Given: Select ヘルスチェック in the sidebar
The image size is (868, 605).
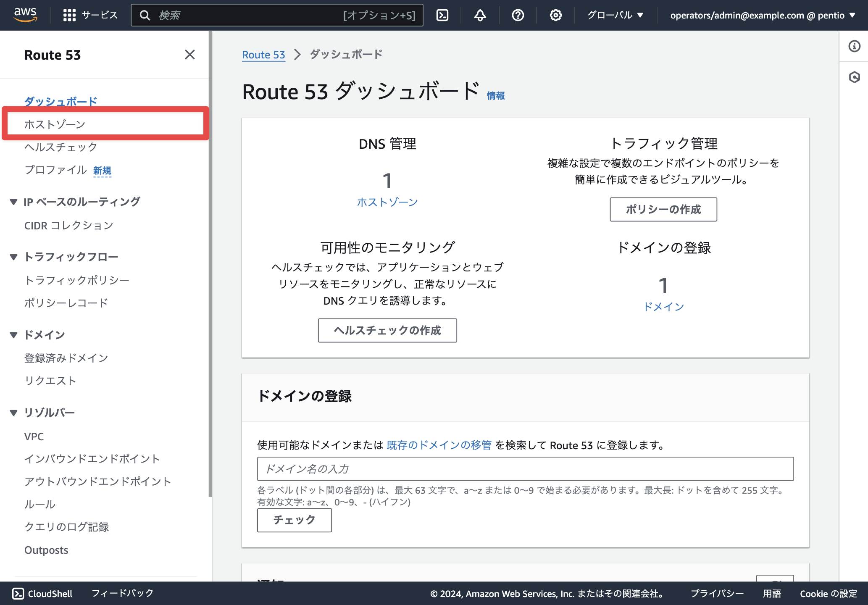Looking at the screenshot, I should 60,147.
